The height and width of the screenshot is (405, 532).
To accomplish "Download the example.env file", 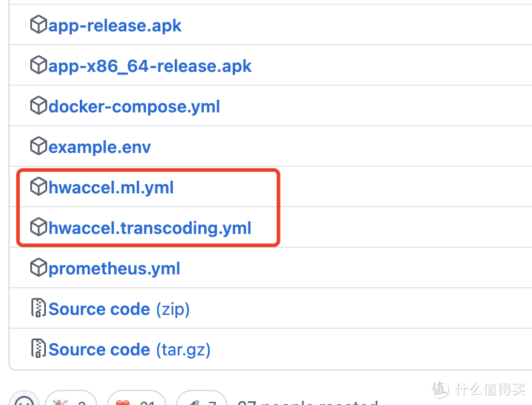I will tap(99, 147).
